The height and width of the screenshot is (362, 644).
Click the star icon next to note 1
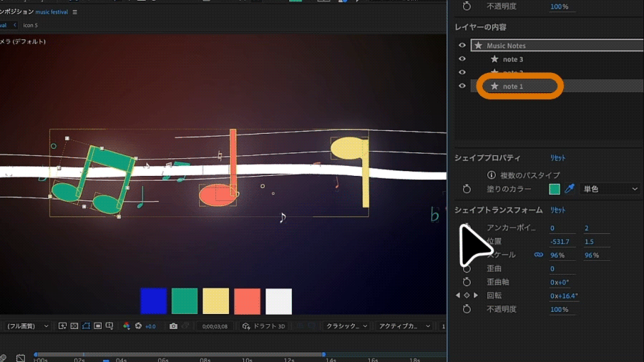(494, 86)
